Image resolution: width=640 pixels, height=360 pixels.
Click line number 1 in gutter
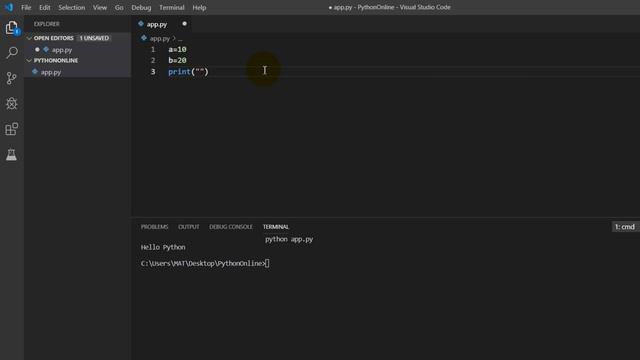click(x=153, y=49)
